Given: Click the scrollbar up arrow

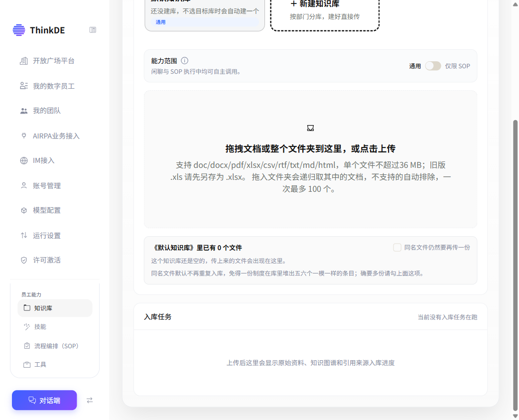Looking at the screenshot, I should pos(515,4).
